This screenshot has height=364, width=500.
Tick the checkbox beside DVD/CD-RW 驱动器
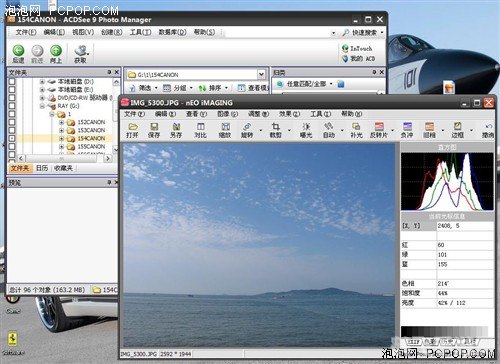coord(12,98)
